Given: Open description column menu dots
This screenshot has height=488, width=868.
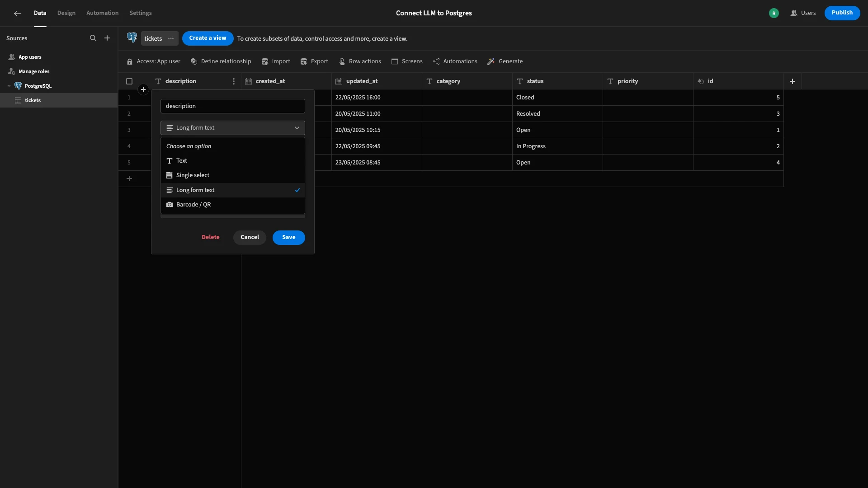Looking at the screenshot, I should coord(234,81).
